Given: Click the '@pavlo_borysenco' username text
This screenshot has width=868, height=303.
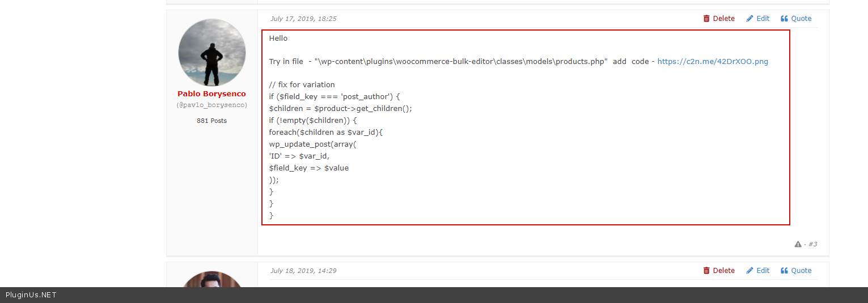Looking at the screenshot, I should [x=211, y=105].
